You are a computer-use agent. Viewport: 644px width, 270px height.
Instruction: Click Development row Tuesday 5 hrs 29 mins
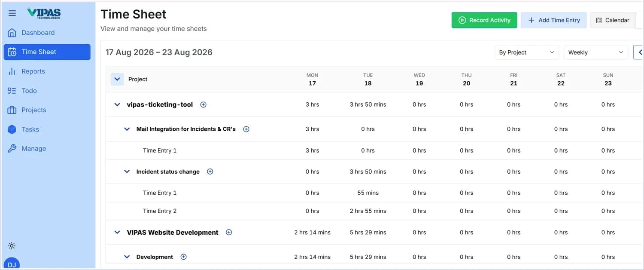point(368,257)
